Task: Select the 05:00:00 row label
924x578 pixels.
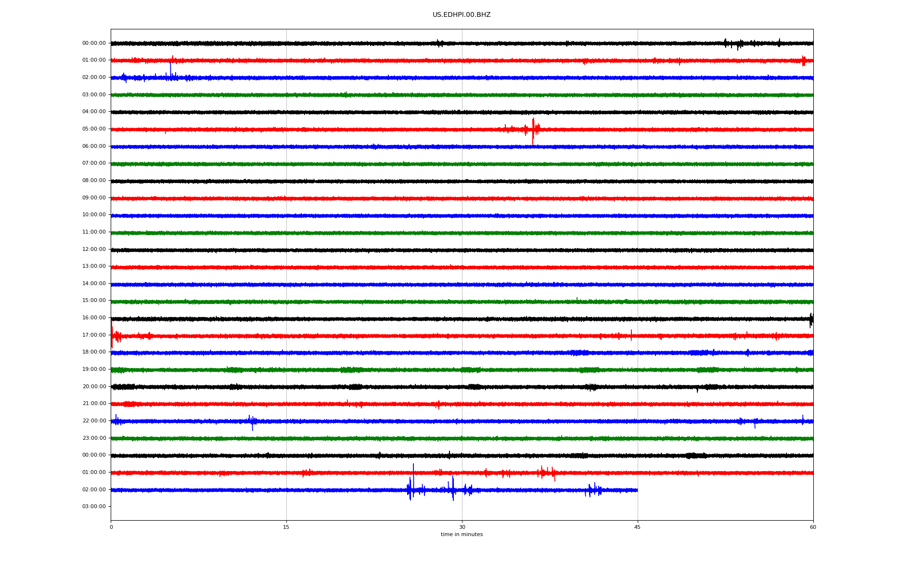Action: coord(94,129)
